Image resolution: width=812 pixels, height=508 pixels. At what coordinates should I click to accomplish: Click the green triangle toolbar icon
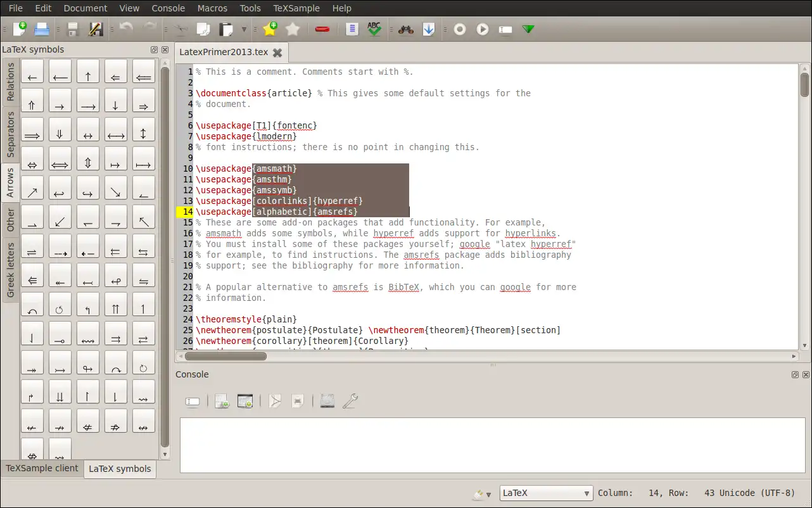coord(528,29)
